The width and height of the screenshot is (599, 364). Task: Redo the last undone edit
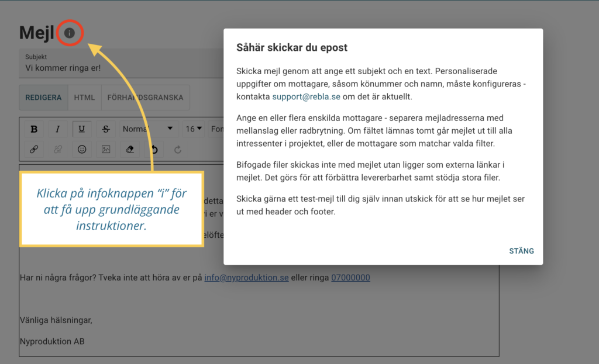[x=177, y=150]
